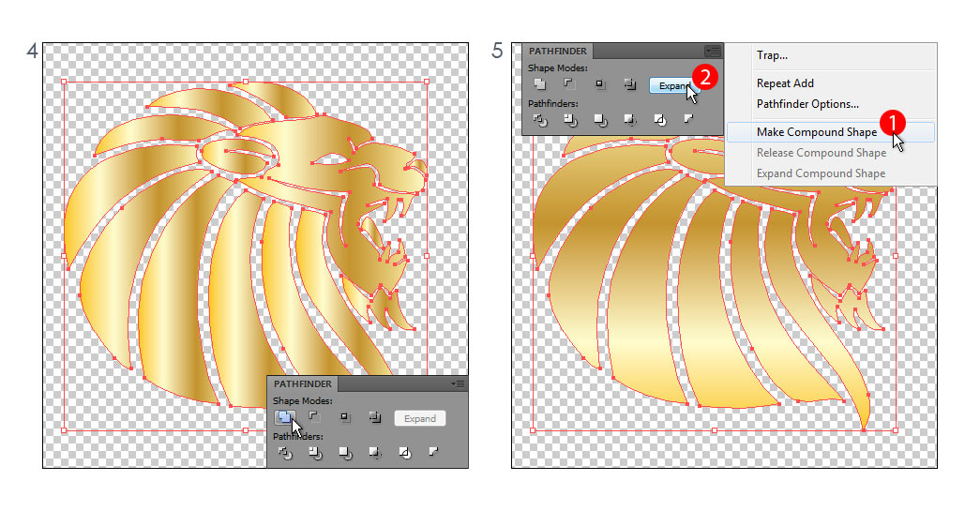Click Expand button in step 4 Pathfinder panel
980x511 pixels.
click(420, 418)
